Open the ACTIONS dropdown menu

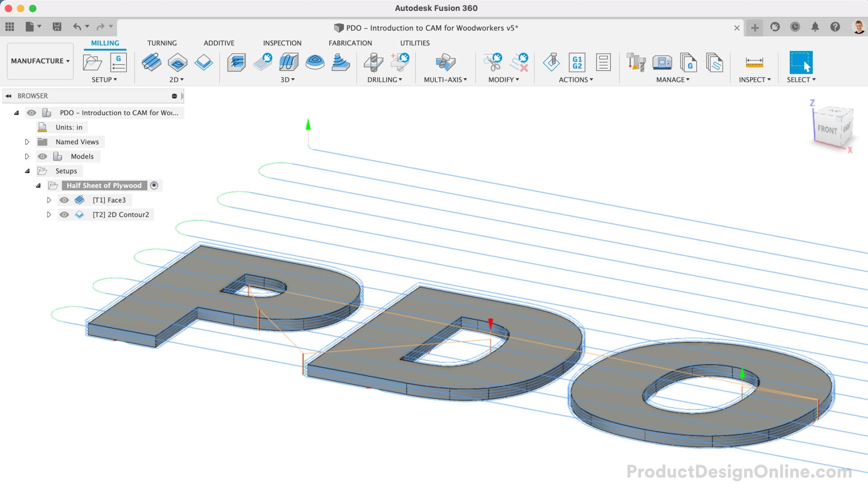pos(576,80)
